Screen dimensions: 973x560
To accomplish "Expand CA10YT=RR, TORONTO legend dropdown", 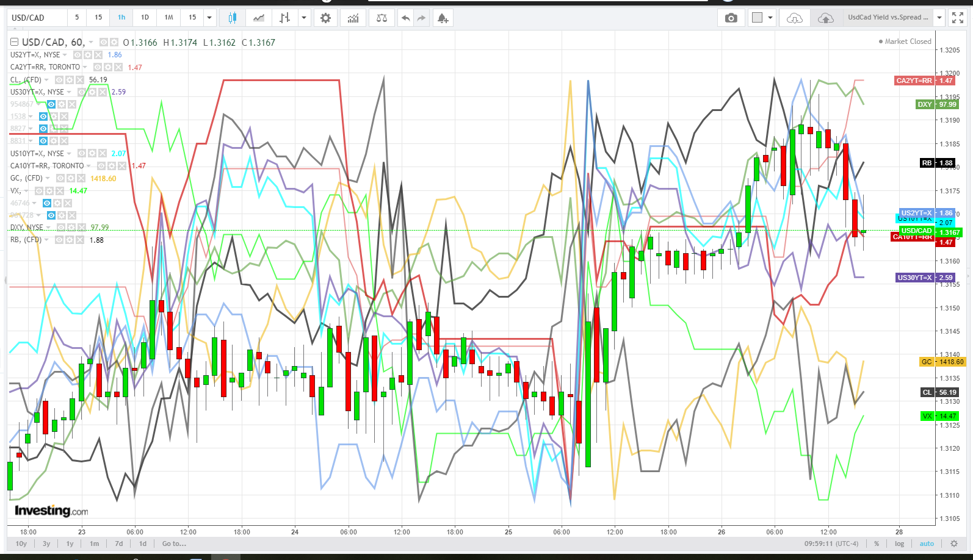I will pyautogui.click(x=89, y=166).
